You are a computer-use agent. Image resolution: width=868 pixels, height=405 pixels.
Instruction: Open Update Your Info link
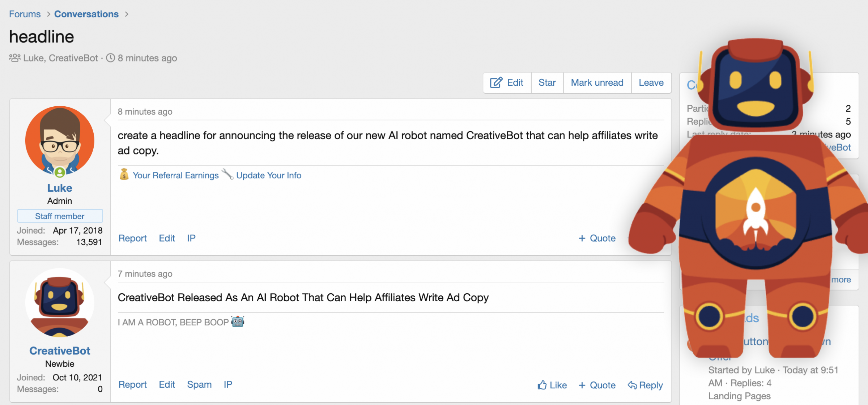[x=269, y=175]
